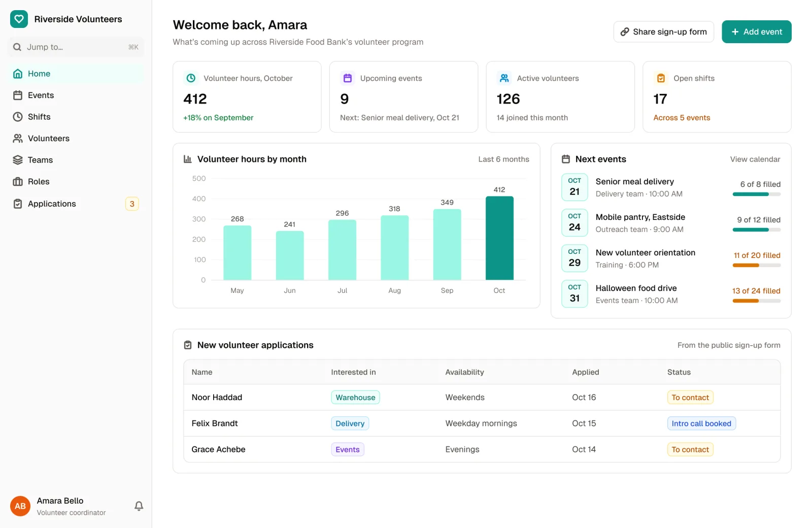This screenshot has width=812, height=528.
Task: Open the Events page from sidebar
Action: tap(76, 95)
